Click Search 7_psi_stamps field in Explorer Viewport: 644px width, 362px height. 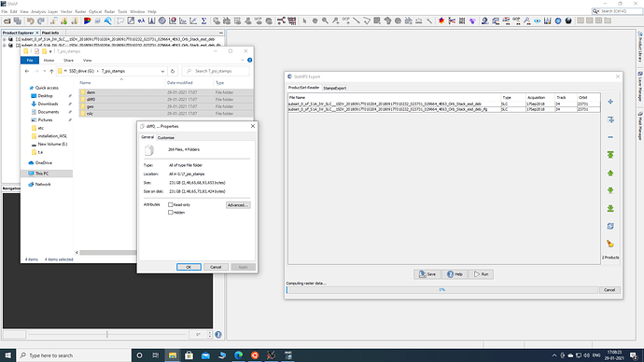tap(216, 71)
